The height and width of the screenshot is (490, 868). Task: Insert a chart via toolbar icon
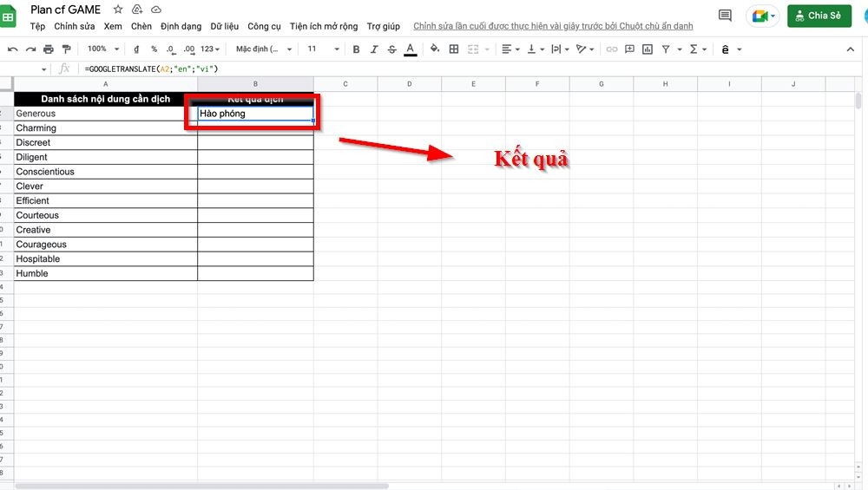[x=648, y=49]
